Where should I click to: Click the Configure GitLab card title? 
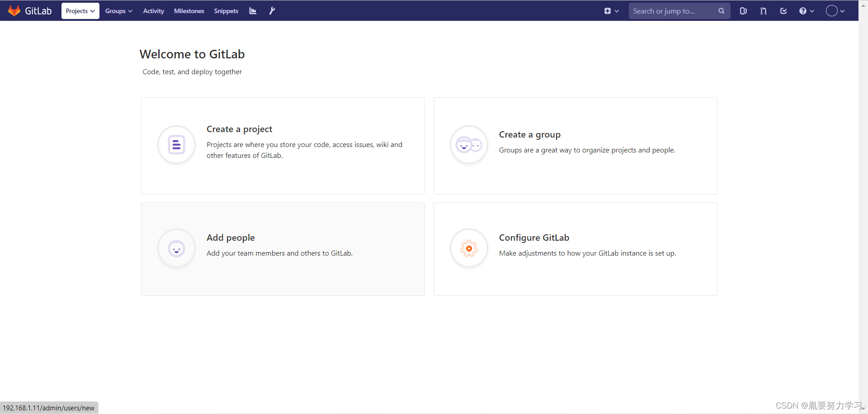click(x=534, y=238)
